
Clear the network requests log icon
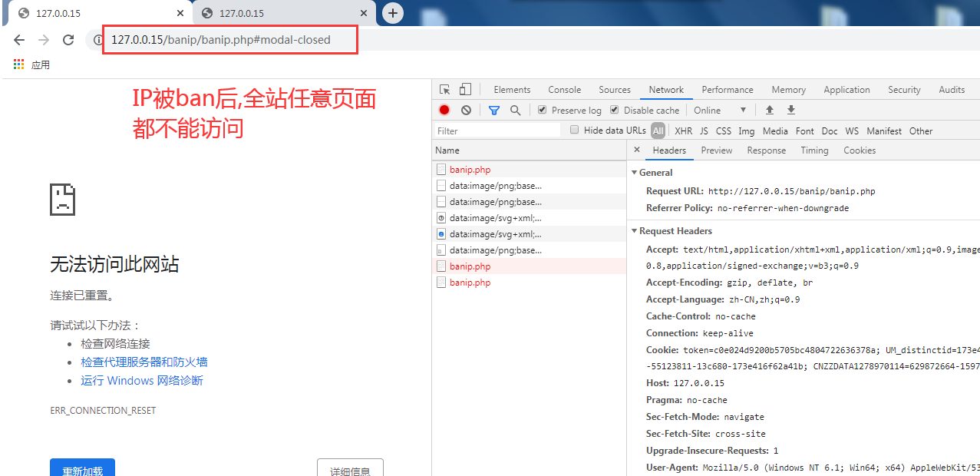[x=466, y=110]
